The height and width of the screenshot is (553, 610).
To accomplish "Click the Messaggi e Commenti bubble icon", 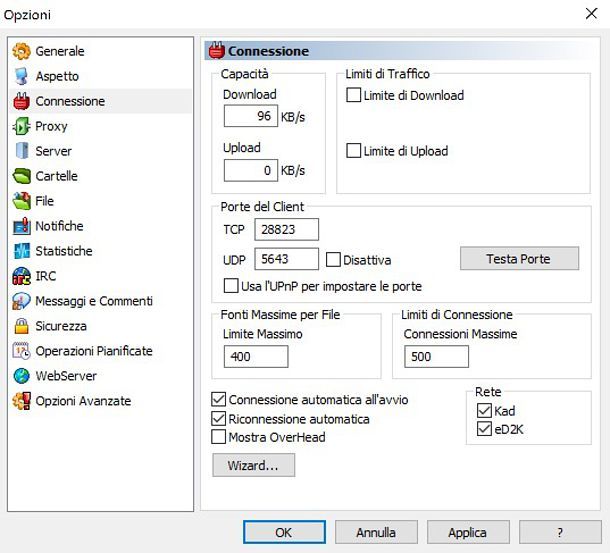I will [x=21, y=301].
